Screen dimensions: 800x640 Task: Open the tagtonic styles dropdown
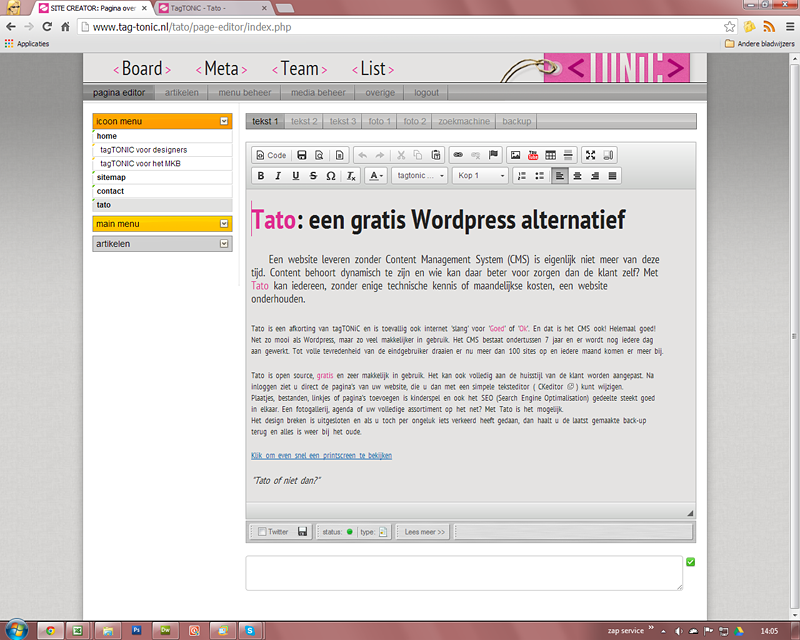coord(420,176)
